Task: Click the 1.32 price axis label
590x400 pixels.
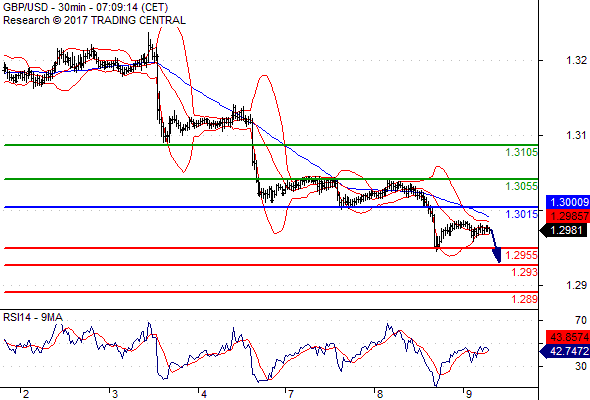Action: click(x=576, y=60)
